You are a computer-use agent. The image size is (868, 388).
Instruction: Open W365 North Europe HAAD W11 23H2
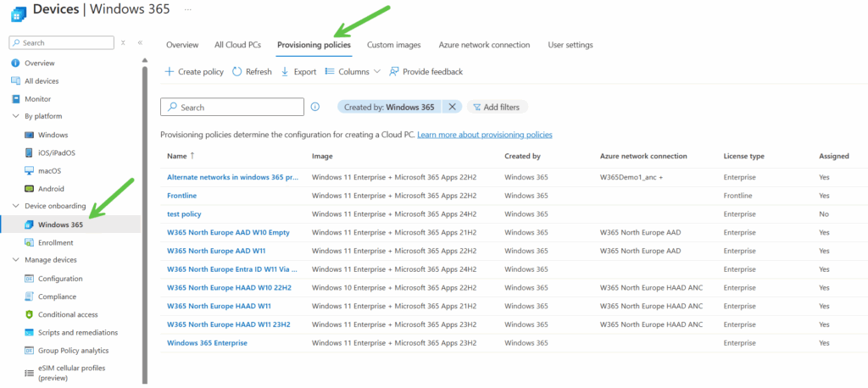pos(228,324)
